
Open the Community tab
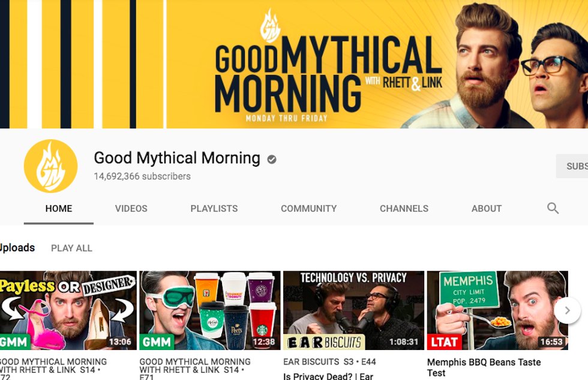point(308,209)
